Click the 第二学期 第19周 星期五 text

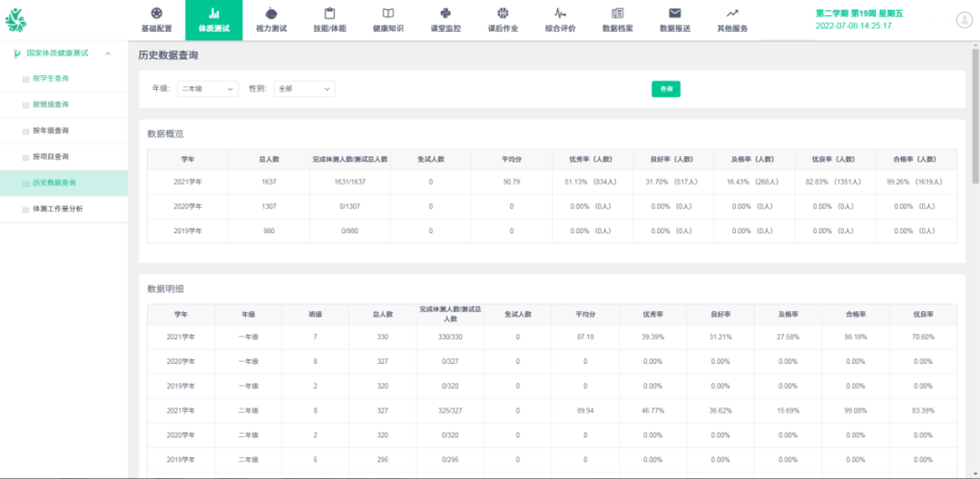pos(858,14)
